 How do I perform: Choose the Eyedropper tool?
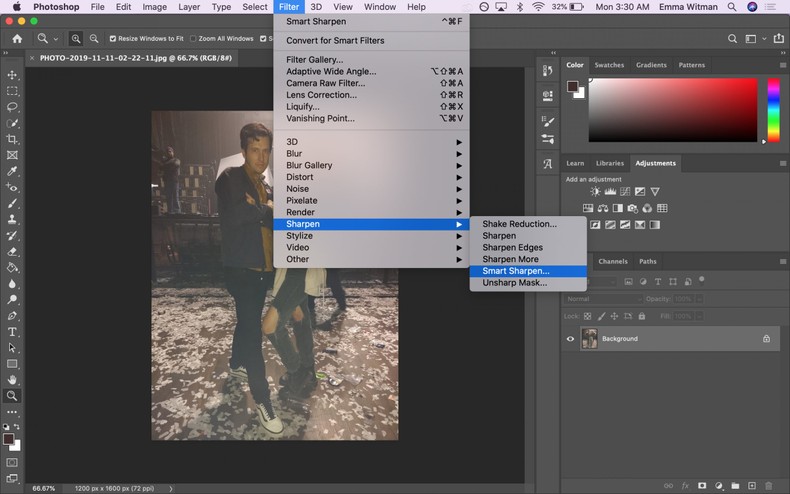[x=12, y=171]
